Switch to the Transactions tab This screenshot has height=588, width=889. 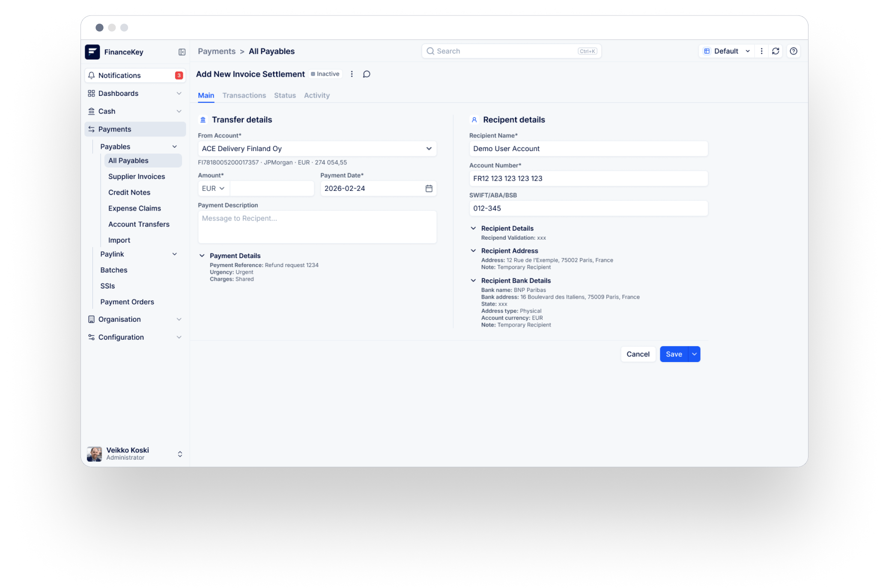pos(244,95)
